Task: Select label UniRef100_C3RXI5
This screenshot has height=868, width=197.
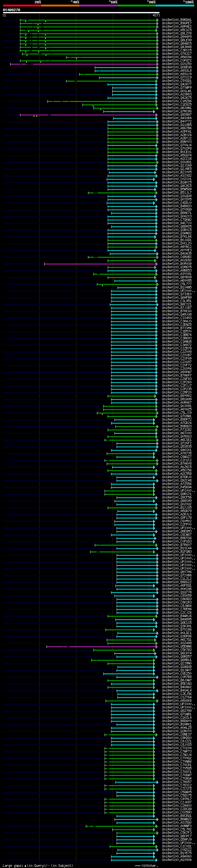Action: [176, 50]
